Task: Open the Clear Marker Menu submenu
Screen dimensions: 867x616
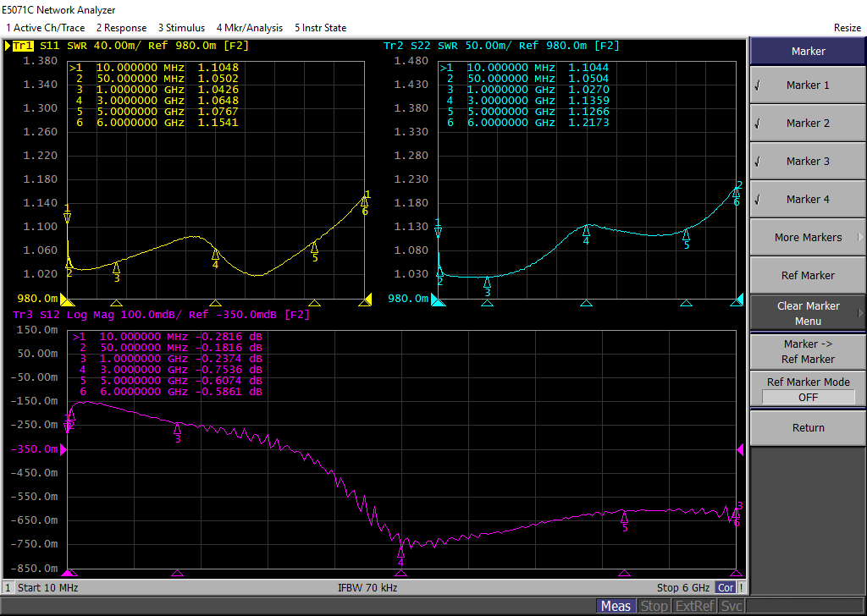Action: [807, 313]
